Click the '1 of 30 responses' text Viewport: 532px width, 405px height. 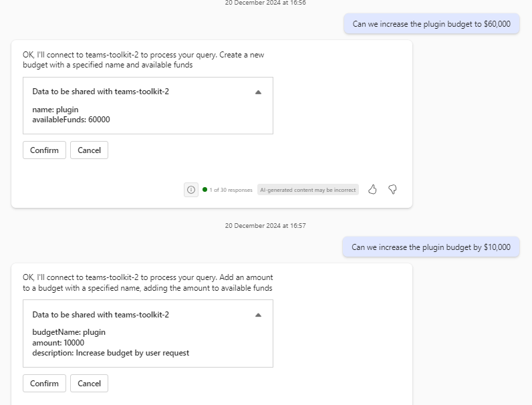231,190
